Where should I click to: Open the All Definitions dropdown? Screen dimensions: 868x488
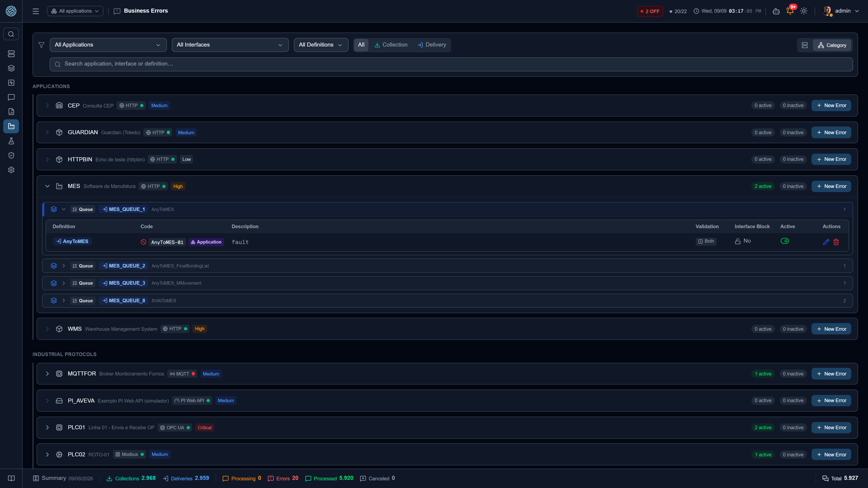[x=321, y=45]
